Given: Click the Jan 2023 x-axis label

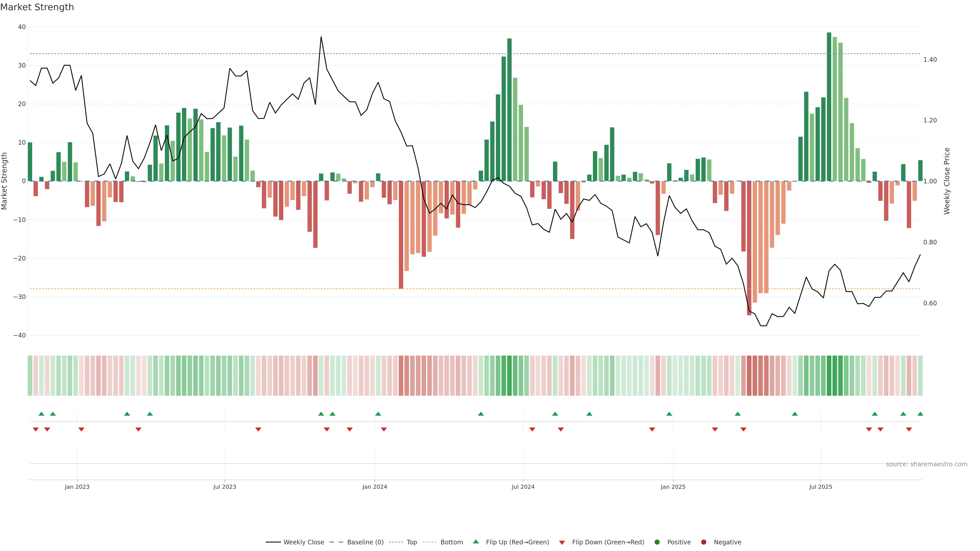Looking at the screenshot, I should coord(77,487).
